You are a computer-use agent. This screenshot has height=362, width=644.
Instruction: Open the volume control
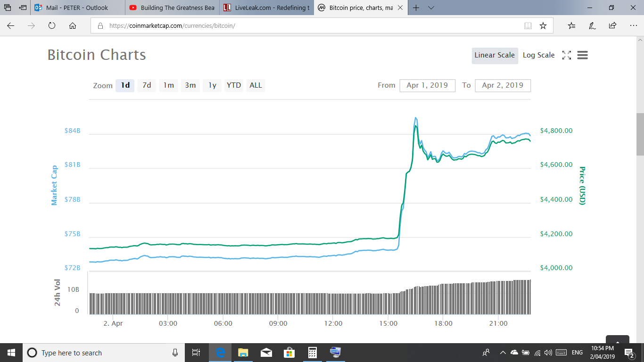548,353
